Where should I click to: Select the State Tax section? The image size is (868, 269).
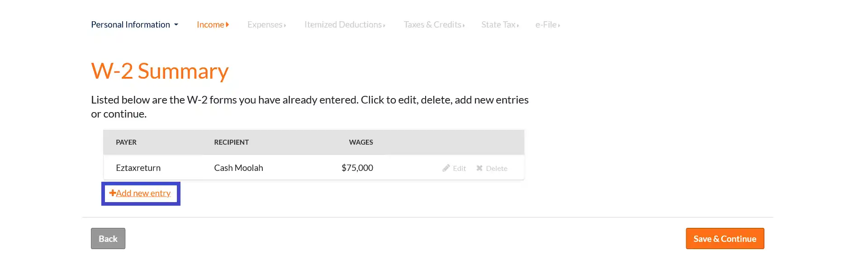(500, 25)
